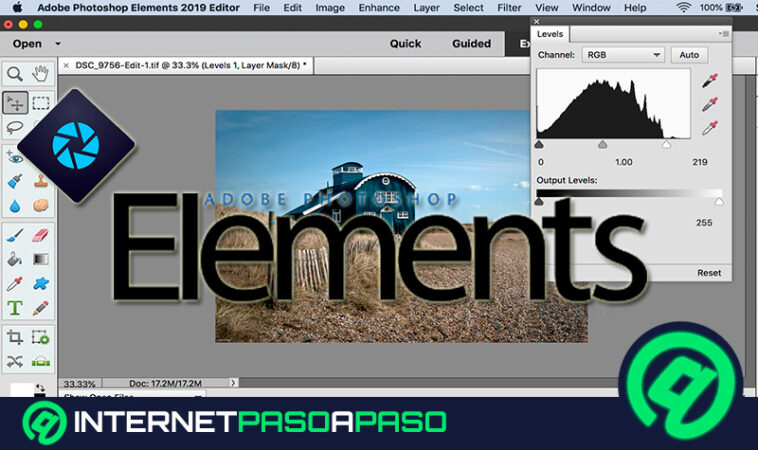This screenshot has height=450, width=758.
Task: Click the black input levels slider
Action: 539,145
